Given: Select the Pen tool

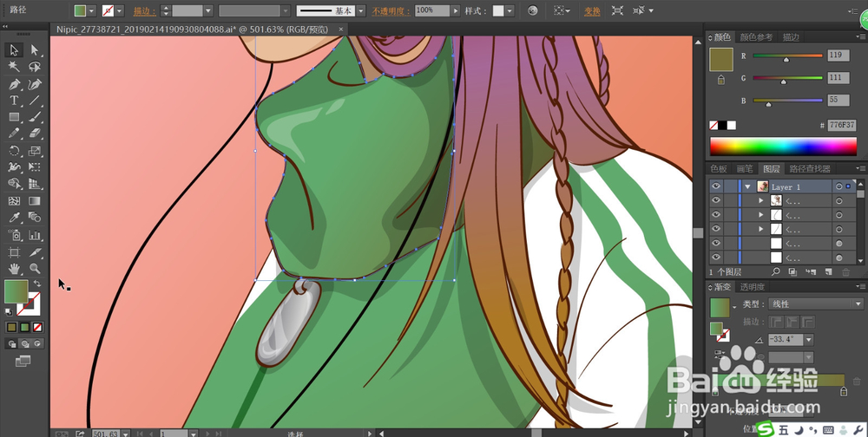Looking at the screenshot, I should pos(14,85).
